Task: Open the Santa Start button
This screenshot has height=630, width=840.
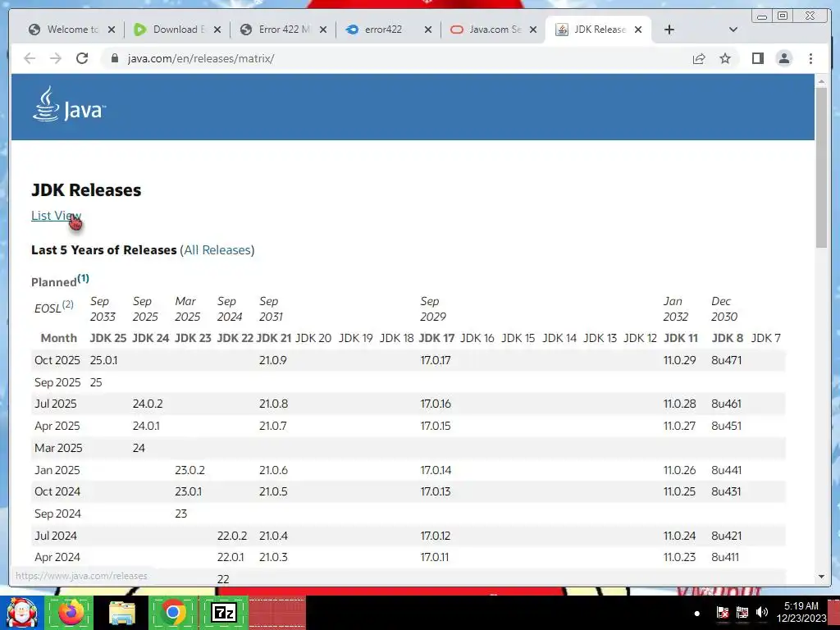Action: [21, 613]
